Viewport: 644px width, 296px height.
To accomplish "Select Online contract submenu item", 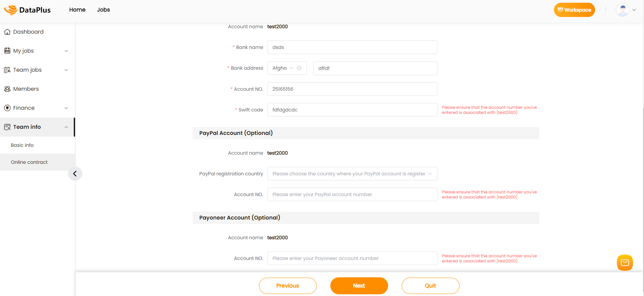I will [37, 162].
